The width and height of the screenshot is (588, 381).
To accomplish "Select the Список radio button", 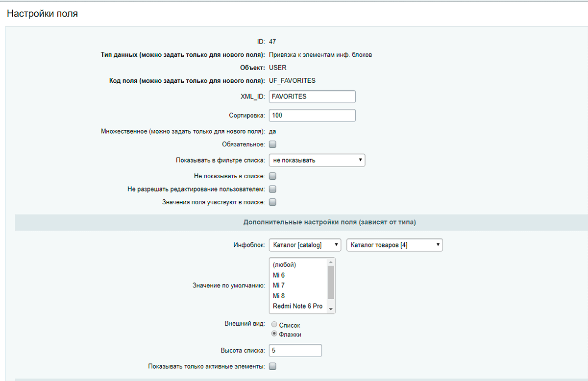I will click(274, 325).
